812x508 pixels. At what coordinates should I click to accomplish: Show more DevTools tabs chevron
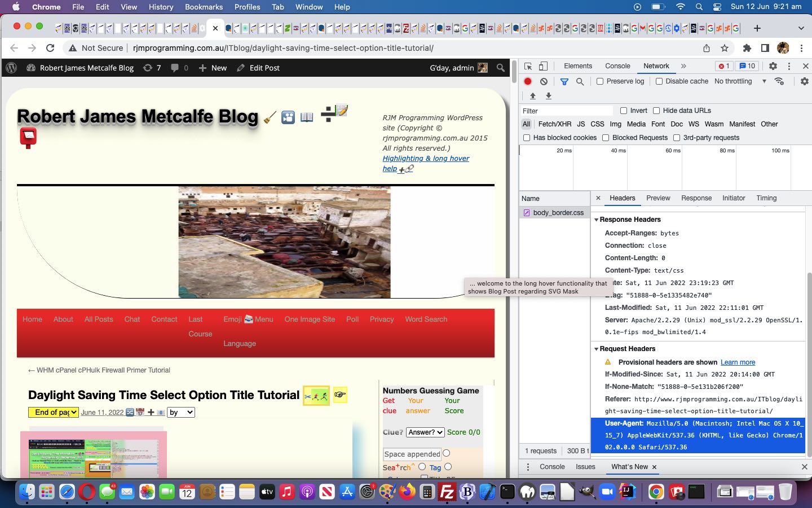683,66
